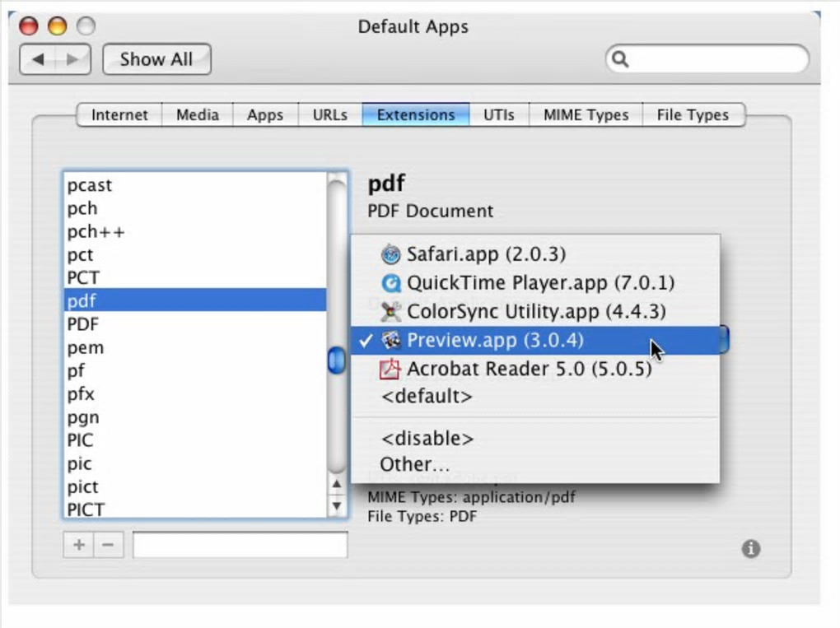Choose Other… from the popup menu
Image resolution: width=840 pixels, height=628 pixels.
pyautogui.click(x=535, y=464)
